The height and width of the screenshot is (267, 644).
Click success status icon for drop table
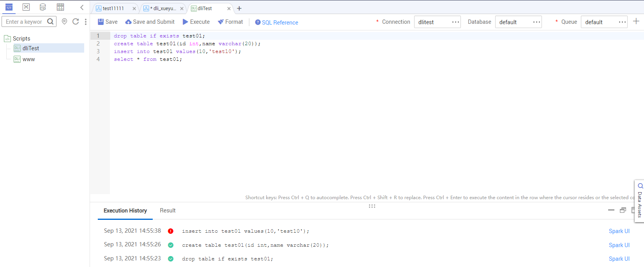(x=171, y=259)
